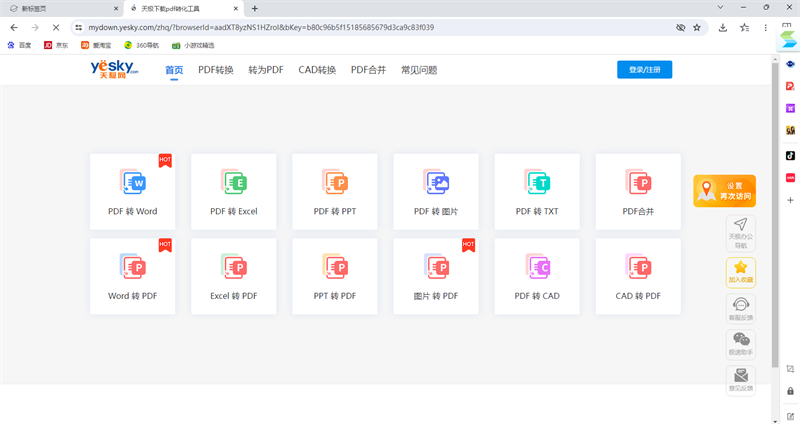The width and height of the screenshot is (800, 424).
Task: Click the red P icon in browser sidebar
Action: (790, 86)
